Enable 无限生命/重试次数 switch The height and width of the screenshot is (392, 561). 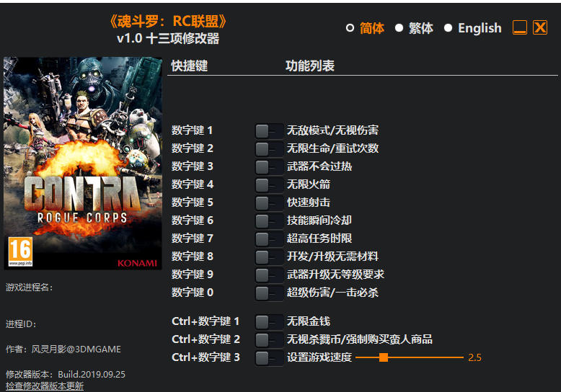[x=269, y=148]
